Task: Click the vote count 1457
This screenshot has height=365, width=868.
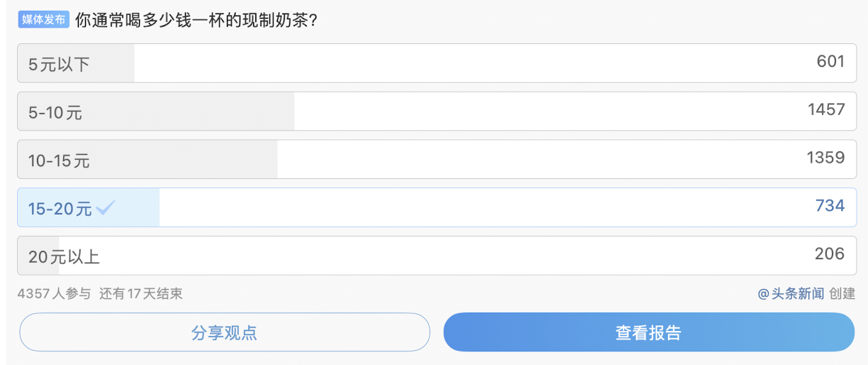Action: (x=826, y=109)
